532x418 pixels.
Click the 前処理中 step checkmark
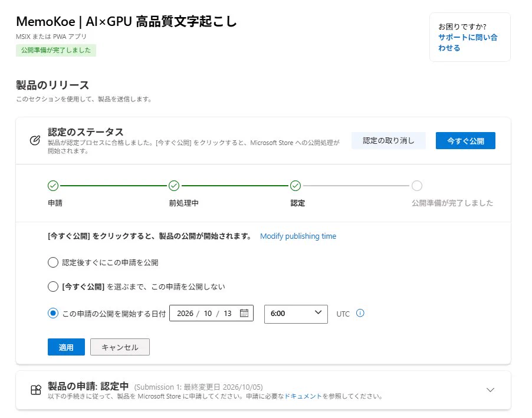pyautogui.click(x=174, y=186)
